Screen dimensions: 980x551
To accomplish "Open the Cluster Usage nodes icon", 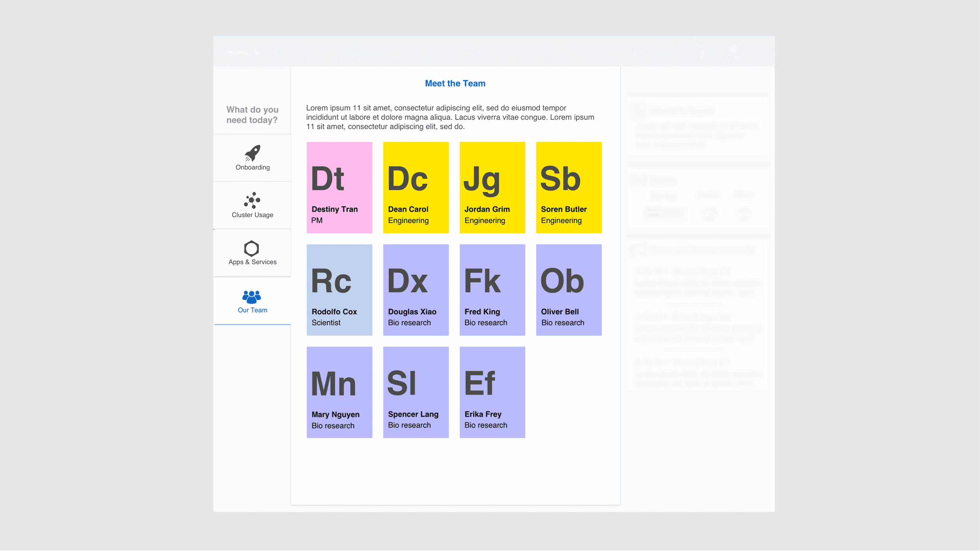I will tap(252, 200).
